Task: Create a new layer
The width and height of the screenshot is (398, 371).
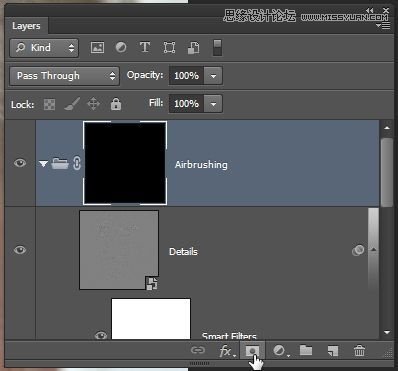Action: tap(333, 351)
